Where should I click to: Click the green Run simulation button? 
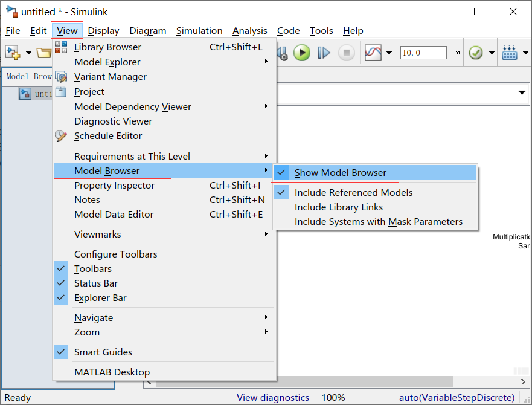(301, 53)
